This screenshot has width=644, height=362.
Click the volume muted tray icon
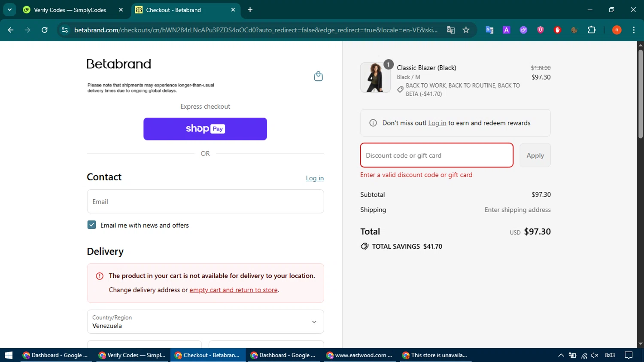595,355
